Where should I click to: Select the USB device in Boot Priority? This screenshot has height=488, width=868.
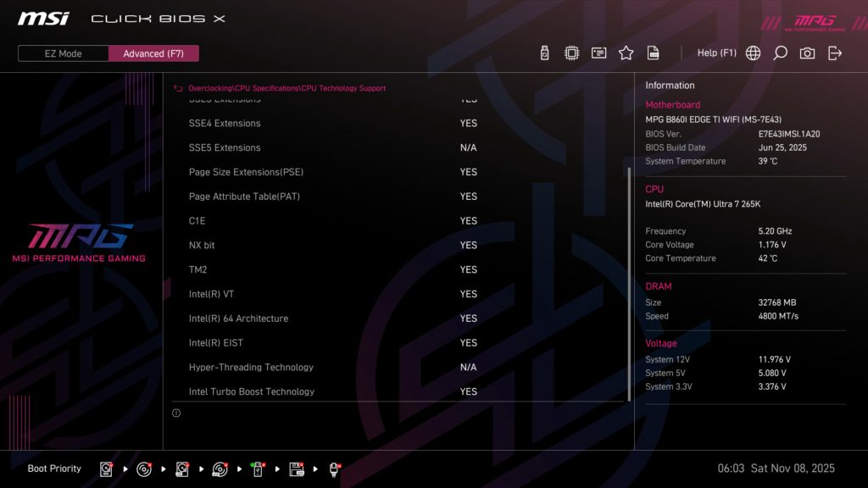[x=257, y=469]
